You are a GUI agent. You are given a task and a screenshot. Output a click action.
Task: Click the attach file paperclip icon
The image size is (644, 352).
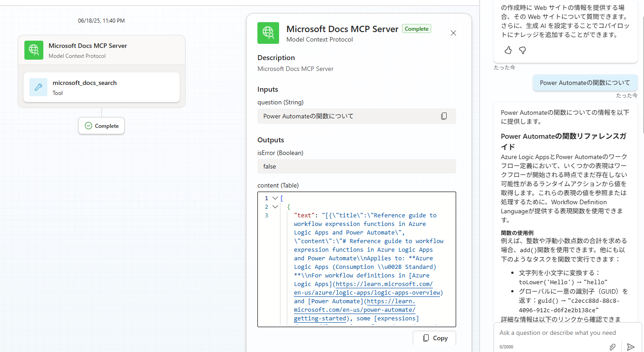pos(612,347)
